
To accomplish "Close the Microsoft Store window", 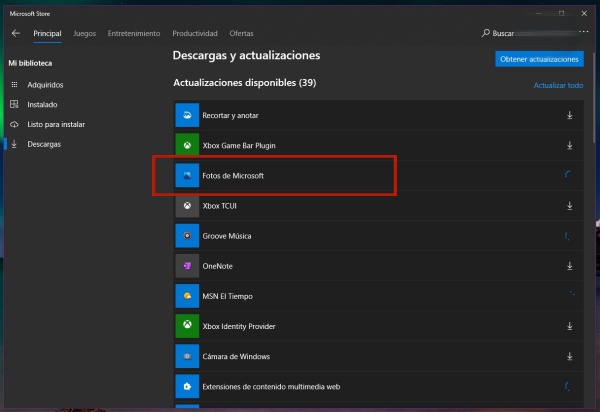I will pos(584,13).
